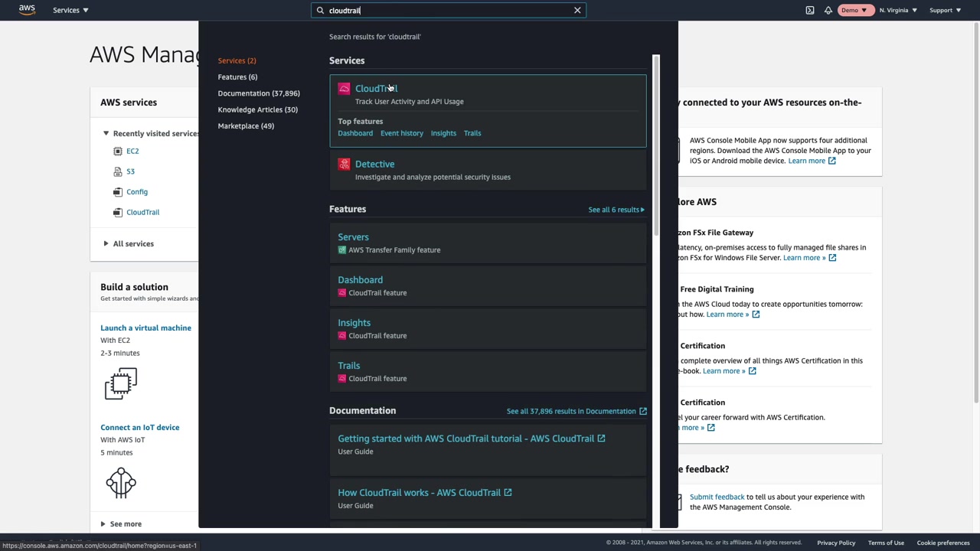Click See all 6 results link
The width and height of the screenshot is (980, 551).
coord(616,210)
